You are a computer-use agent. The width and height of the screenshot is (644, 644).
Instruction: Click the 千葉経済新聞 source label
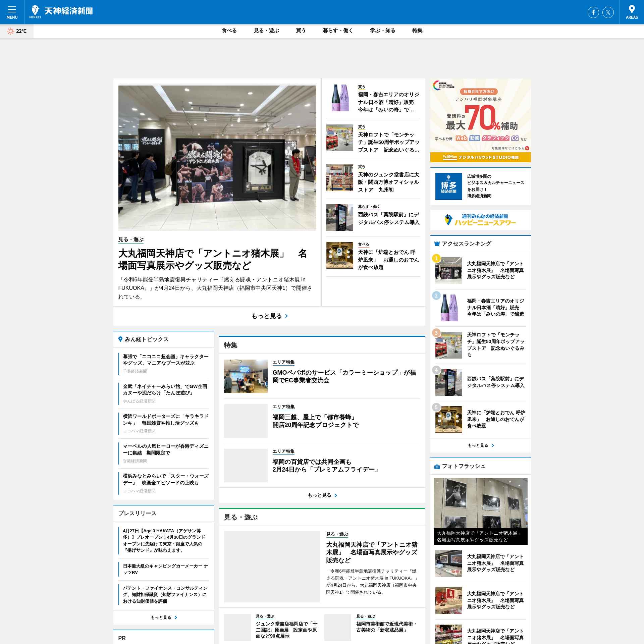tap(135, 371)
